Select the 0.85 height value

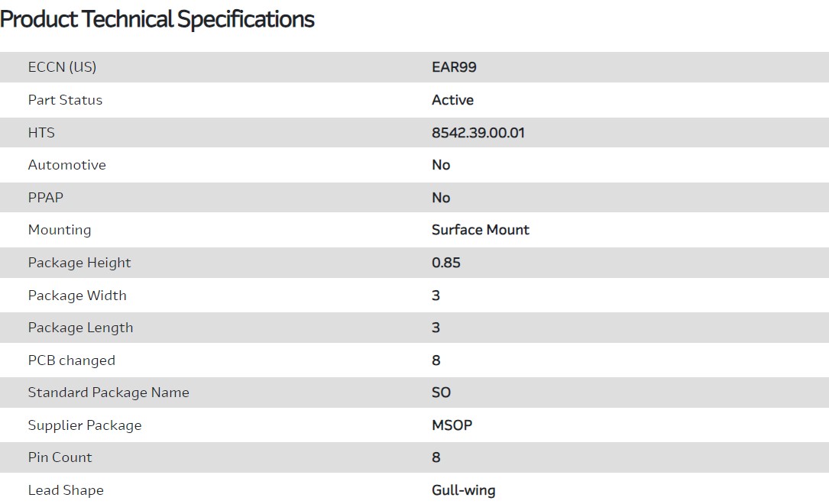[446, 263]
